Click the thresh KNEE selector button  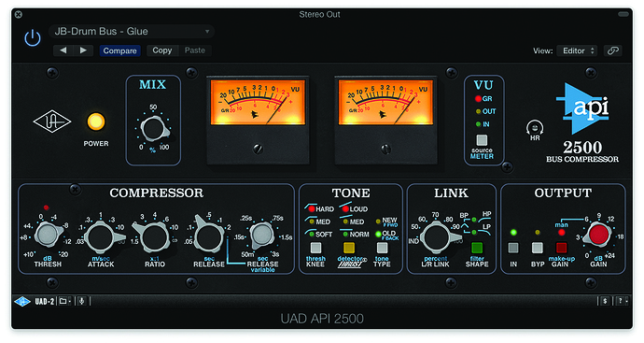click(x=315, y=248)
